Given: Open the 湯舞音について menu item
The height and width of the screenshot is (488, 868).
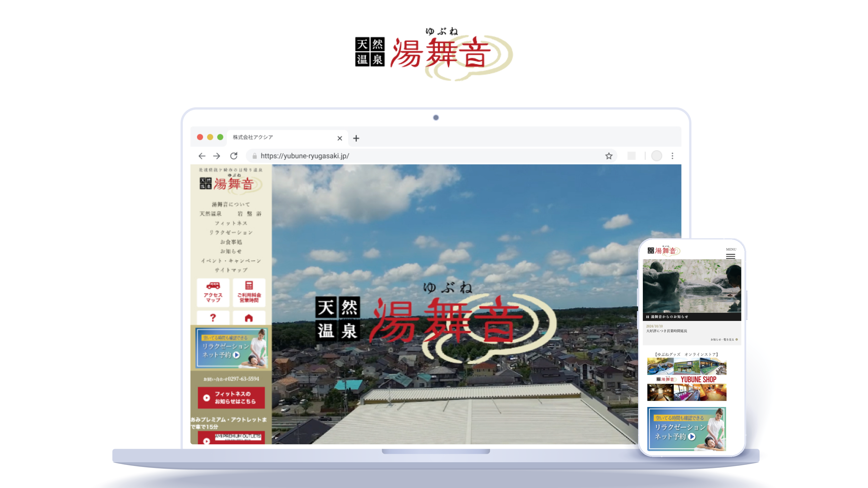Looking at the screenshot, I should click(x=231, y=204).
